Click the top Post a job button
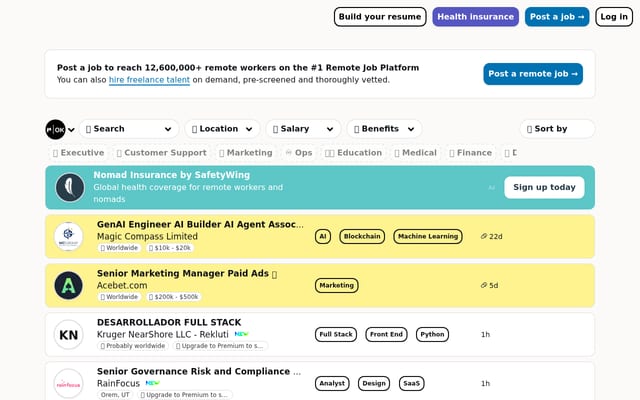Image resolution: width=640 pixels, height=400 pixels. 557,17
